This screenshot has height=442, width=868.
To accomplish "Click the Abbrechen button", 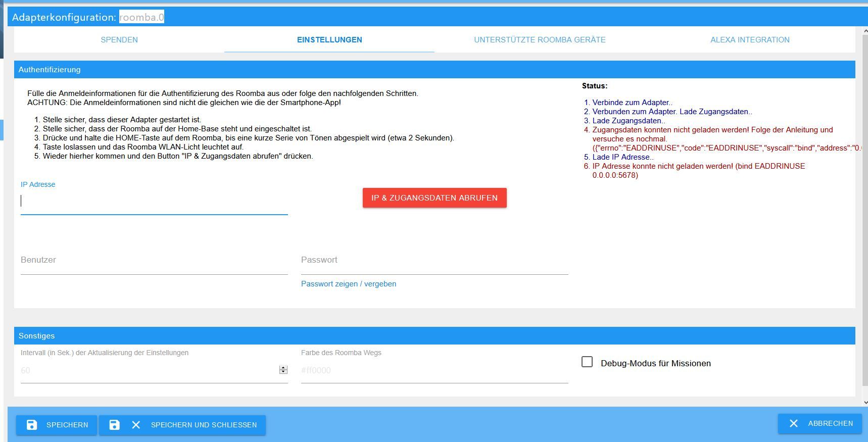I will [820, 423].
